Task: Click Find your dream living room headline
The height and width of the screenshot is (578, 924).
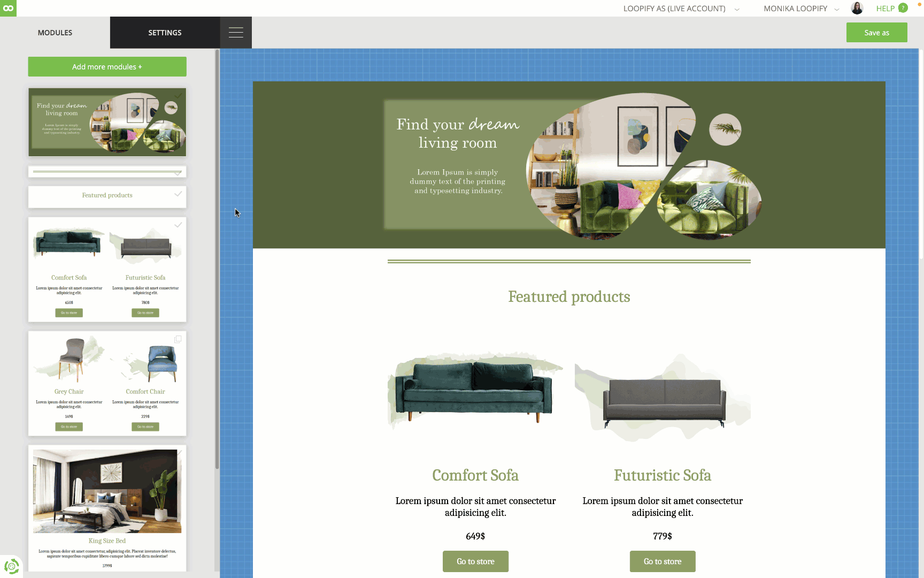Action: pyautogui.click(x=458, y=133)
